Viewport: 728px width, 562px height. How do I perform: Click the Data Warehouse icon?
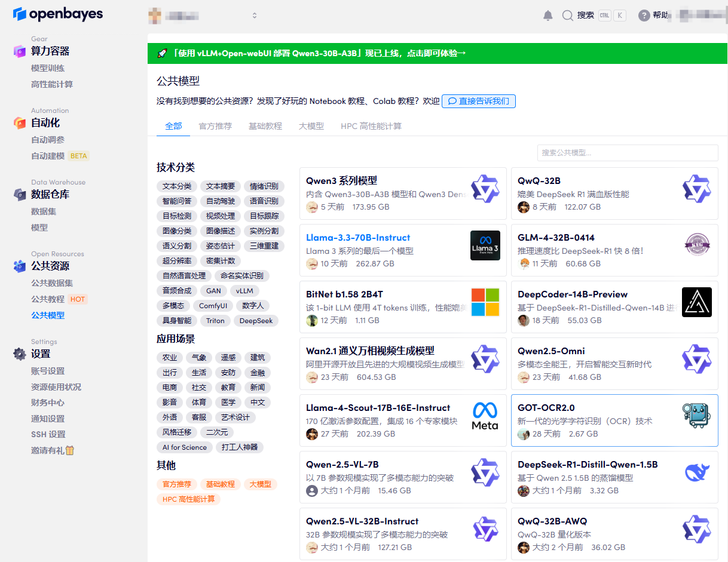[19, 195]
